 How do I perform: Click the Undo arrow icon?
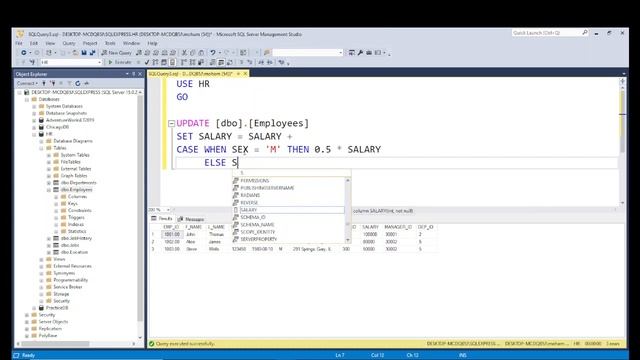point(213,53)
